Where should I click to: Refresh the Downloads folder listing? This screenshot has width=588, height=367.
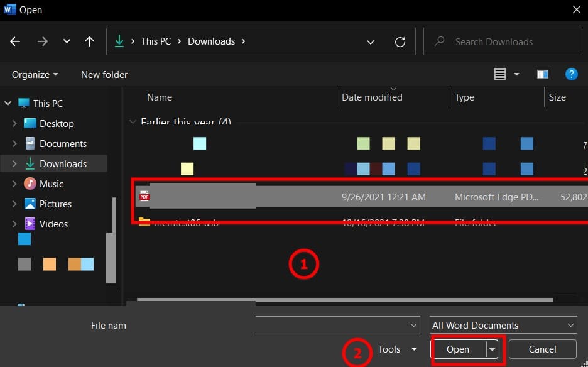(x=400, y=42)
